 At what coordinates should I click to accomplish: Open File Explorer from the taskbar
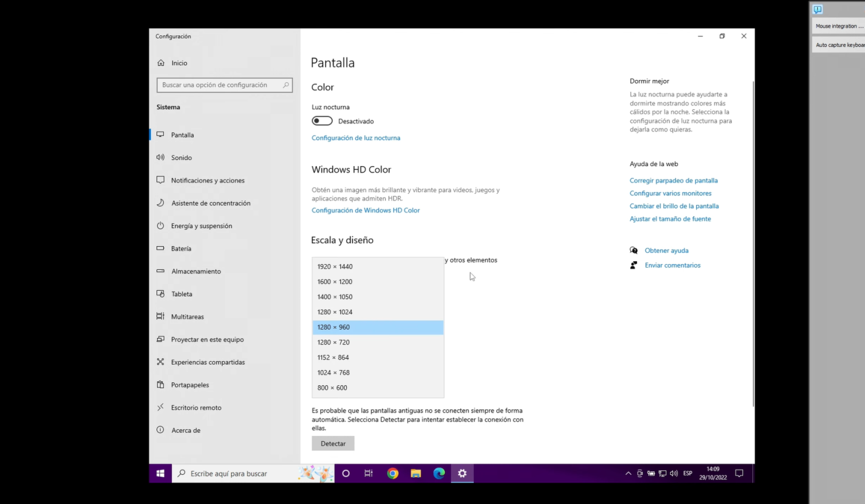point(416,474)
